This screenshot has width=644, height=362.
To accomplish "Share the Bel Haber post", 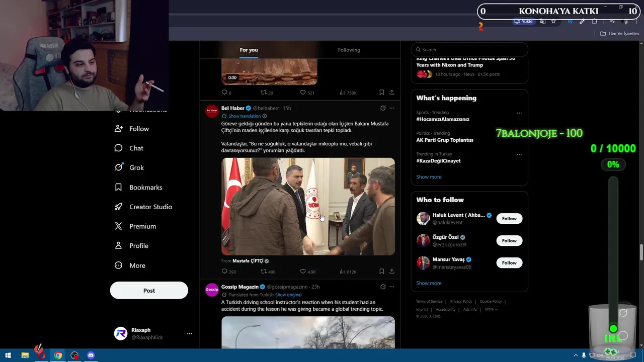I will [x=391, y=271].
